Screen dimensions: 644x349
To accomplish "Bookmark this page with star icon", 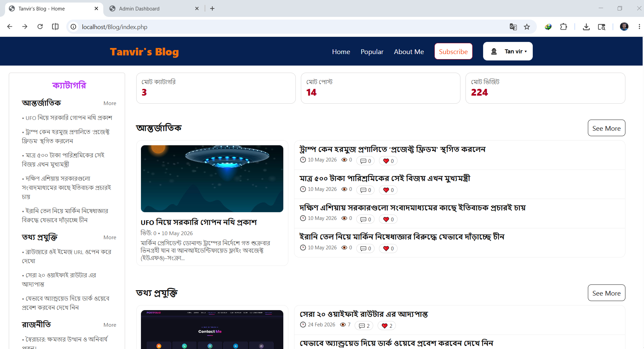I will 527,27.
